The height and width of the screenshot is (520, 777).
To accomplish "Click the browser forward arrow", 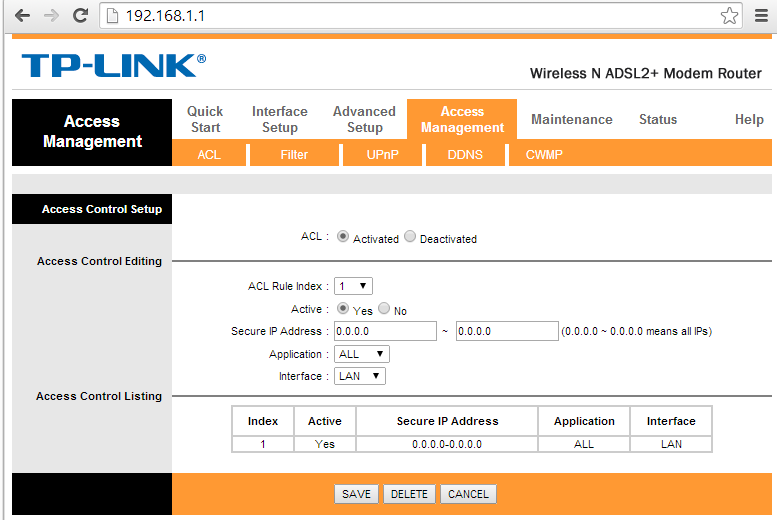I will tap(51, 16).
